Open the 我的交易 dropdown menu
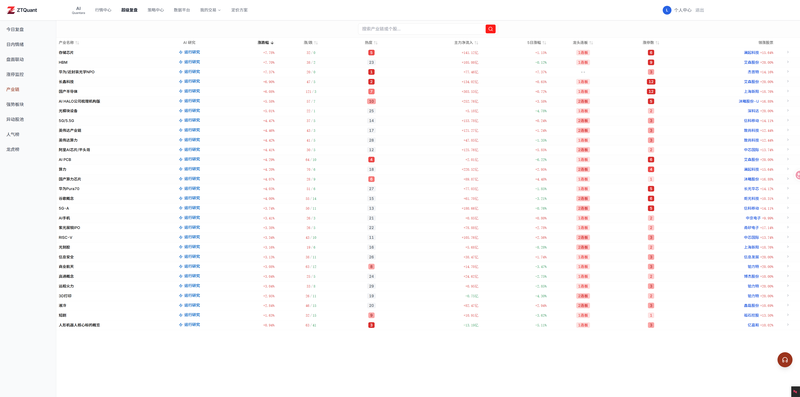 (210, 10)
